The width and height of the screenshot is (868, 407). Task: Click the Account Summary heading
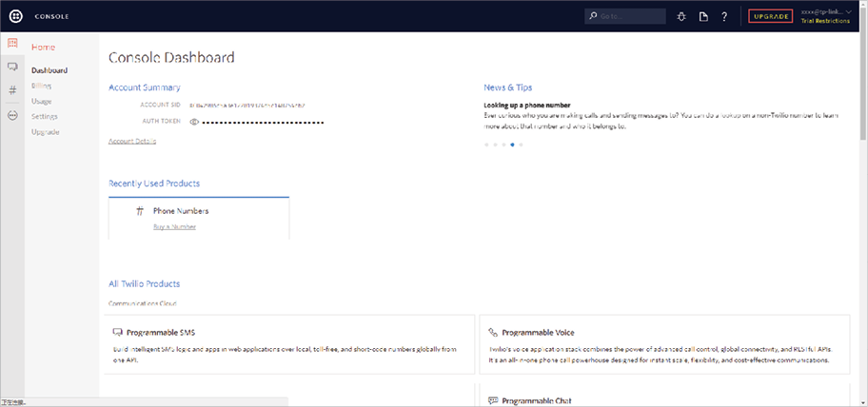[145, 87]
